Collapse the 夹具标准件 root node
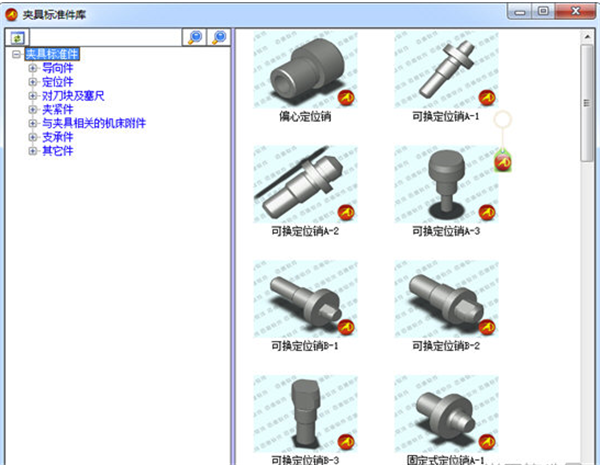Image resolution: width=600 pixels, height=465 pixels. pos(16,54)
